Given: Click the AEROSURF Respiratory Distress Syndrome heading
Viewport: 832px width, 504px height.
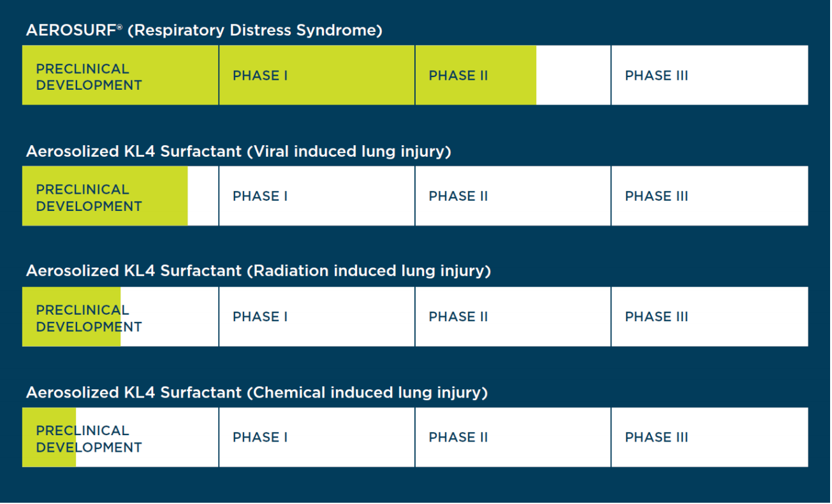Looking at the screenshot, I should [204, 30].
